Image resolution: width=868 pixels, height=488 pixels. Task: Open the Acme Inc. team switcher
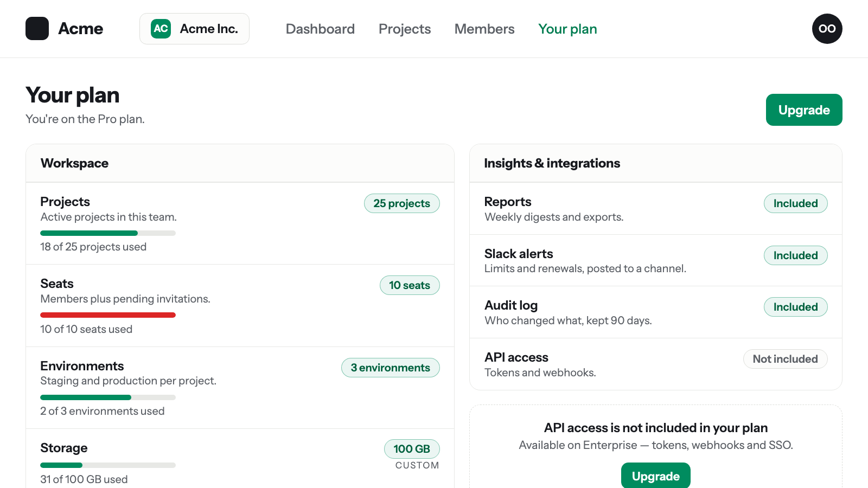click(194, 29)
